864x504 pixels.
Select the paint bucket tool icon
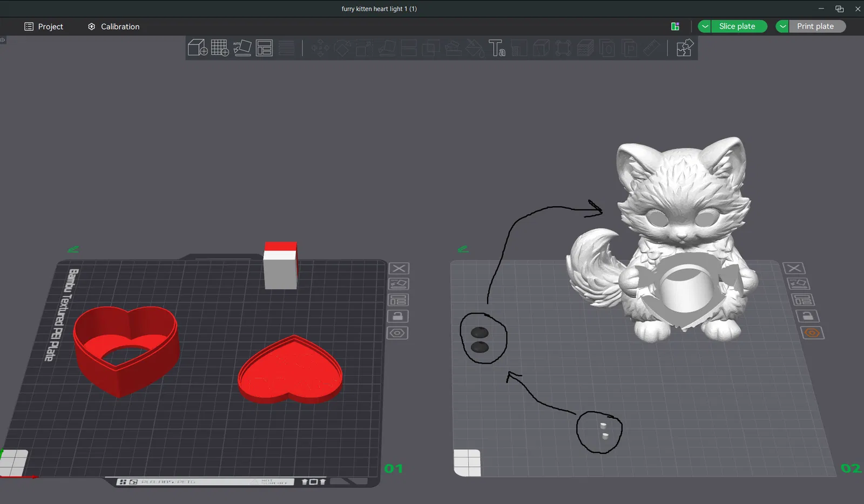click(x=475, y=48)
